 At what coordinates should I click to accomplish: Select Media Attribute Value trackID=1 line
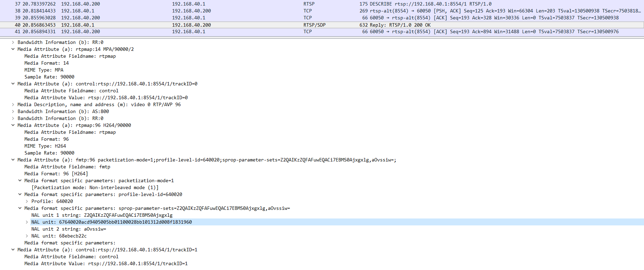106,263
